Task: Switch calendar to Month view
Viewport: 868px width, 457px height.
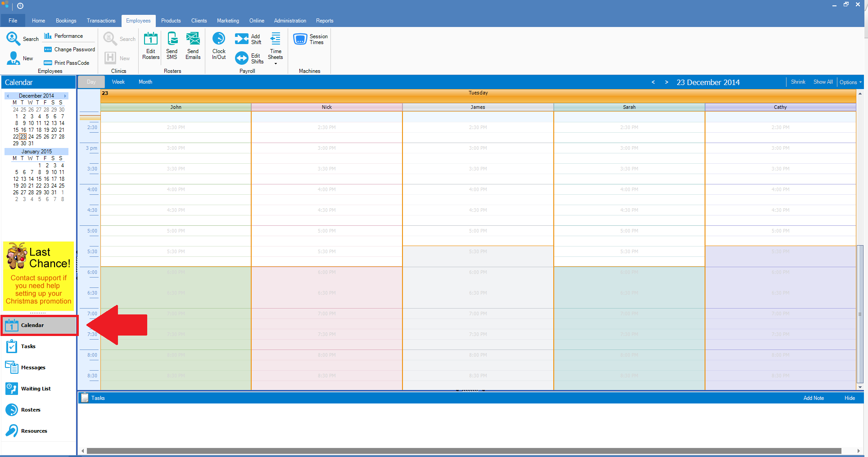Action: [145, 82]
